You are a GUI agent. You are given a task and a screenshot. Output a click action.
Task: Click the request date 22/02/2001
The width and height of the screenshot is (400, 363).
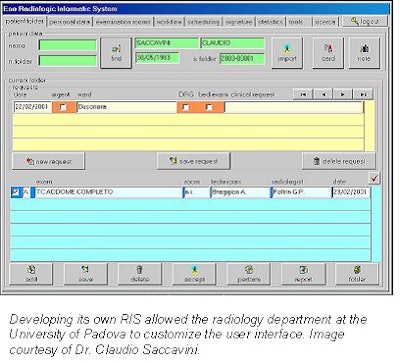click(x=32, y=107)
